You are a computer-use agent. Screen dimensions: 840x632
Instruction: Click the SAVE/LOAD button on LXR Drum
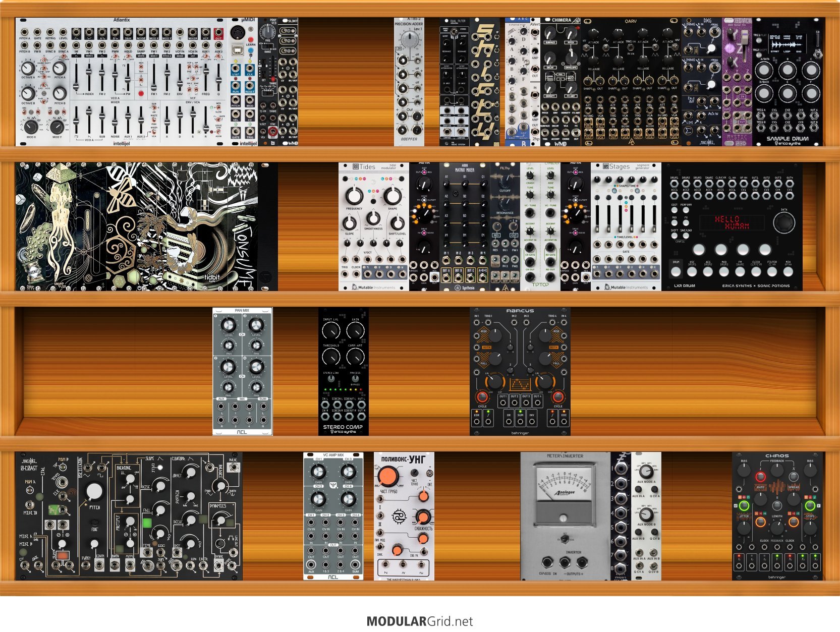coord(686,236)
